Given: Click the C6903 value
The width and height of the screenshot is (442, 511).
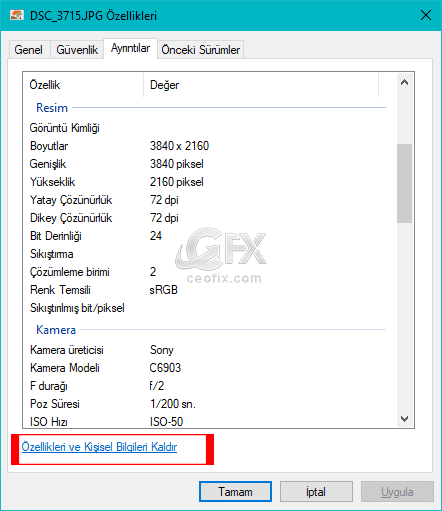Looking at the screenshot, I should (x=165, y=368).
